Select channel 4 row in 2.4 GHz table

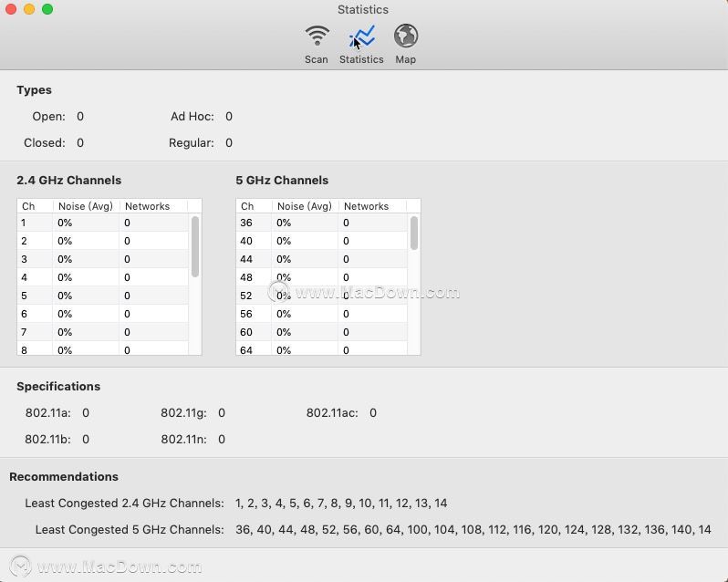point(102,277)
